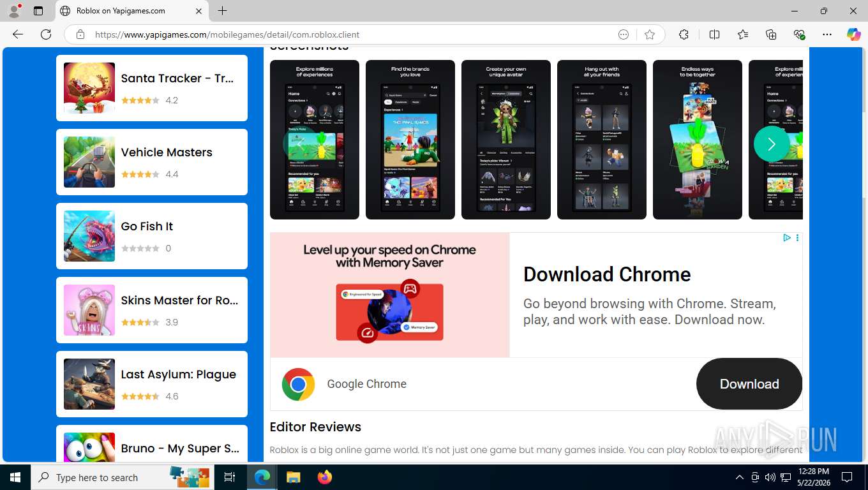
Task: Open the Extensions puzzle icon
Action: click(x=684, y=34)
